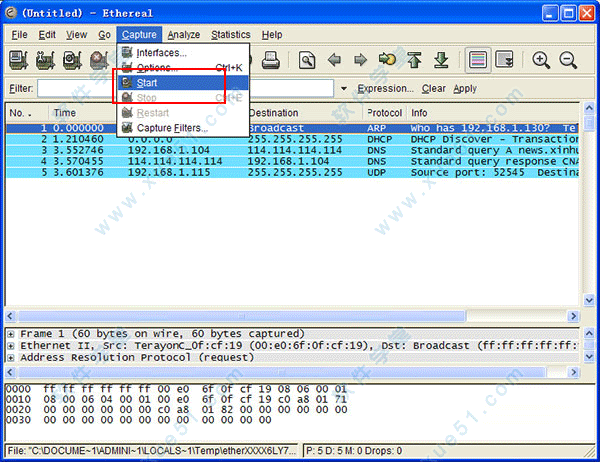Image resolution: width=600 pixels, height=462 pixels.
Task: Open the Help menu
Action: pos(272,35)
